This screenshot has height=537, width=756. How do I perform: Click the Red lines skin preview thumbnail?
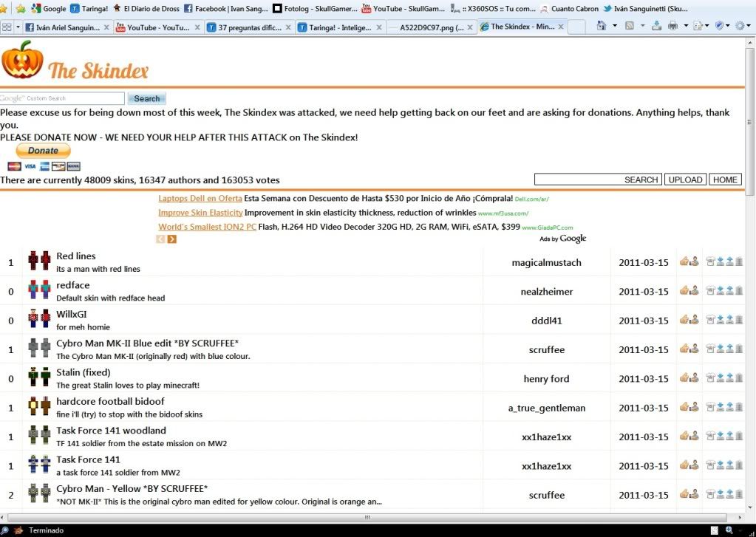tap(39, 261)
